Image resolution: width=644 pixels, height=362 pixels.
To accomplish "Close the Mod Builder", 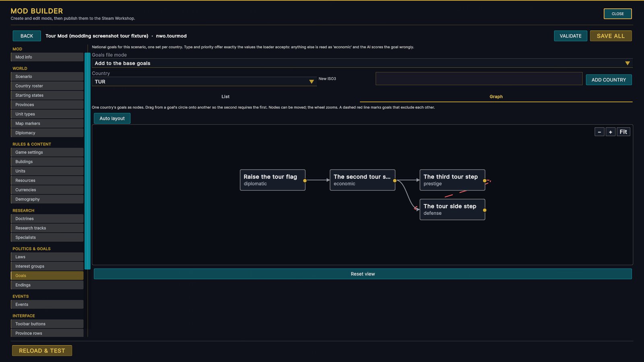I will pyautogui.click(x=617, y=14).
